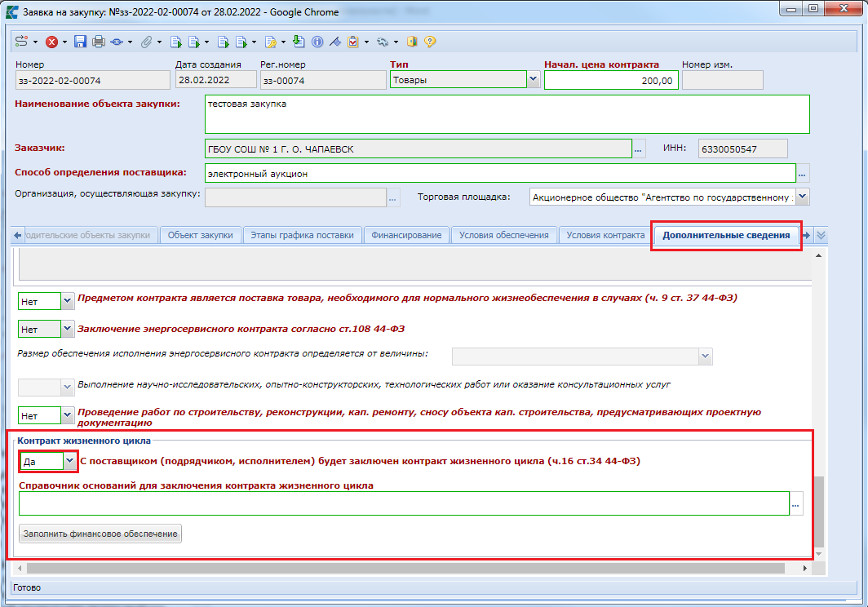Switch to the 'Финансирование' tab

[x=406, y=235]
